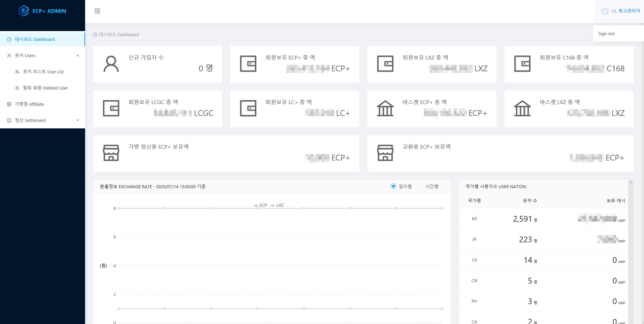
Task: Open the 가맹점 Affiliate menu item
Action: click(43, 104)
